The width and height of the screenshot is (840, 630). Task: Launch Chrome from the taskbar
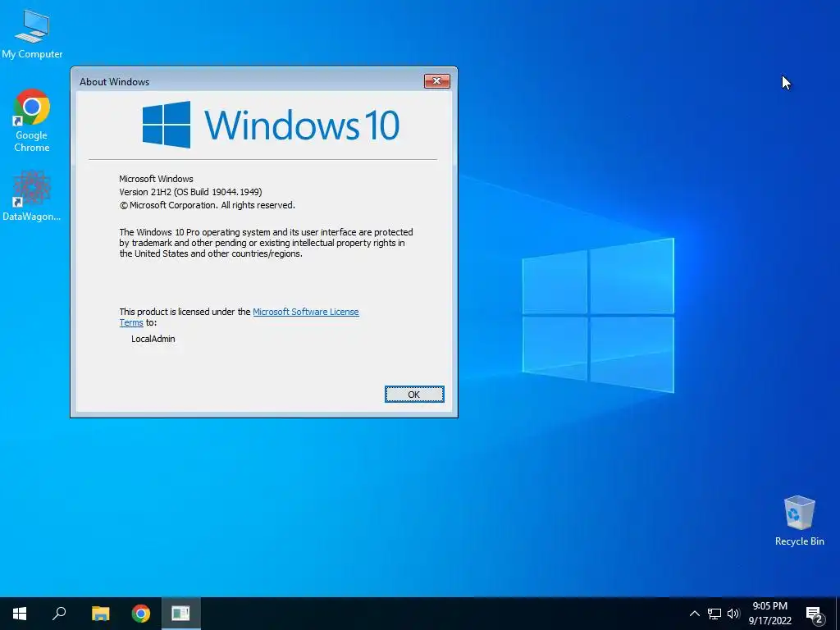tap(141, 614)
